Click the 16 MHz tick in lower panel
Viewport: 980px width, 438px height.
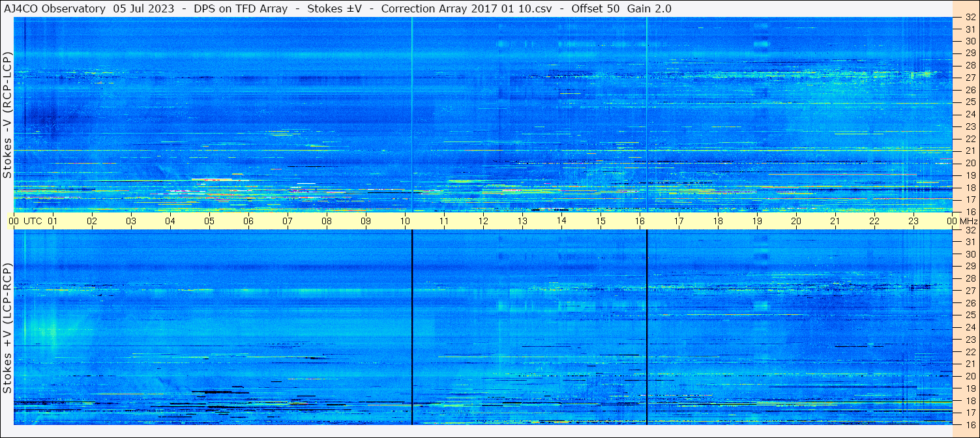tap(970, 424)
